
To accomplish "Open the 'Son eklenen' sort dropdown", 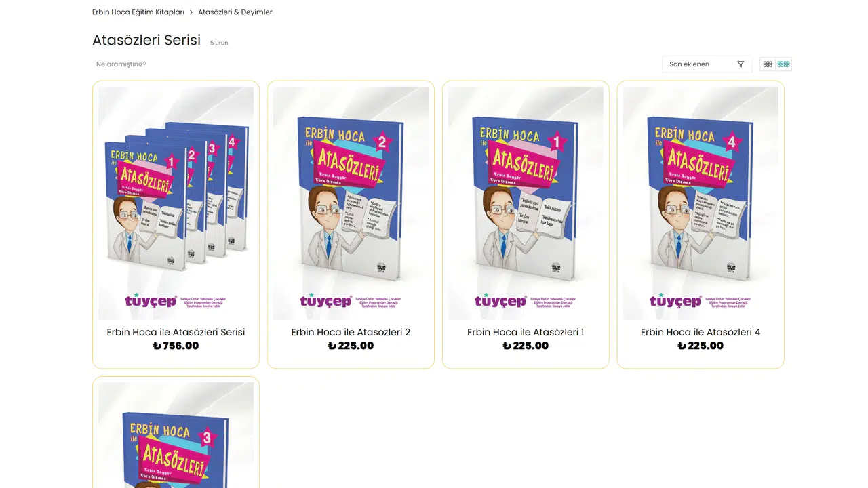I will pos(707,64).
